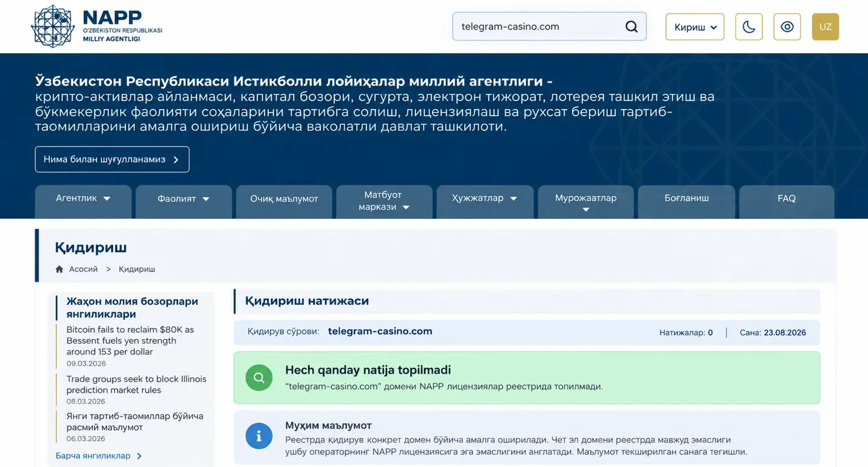868x467 pixels.
Task: Click the date Сана: 23.08.2026
Action: [773, 333]
